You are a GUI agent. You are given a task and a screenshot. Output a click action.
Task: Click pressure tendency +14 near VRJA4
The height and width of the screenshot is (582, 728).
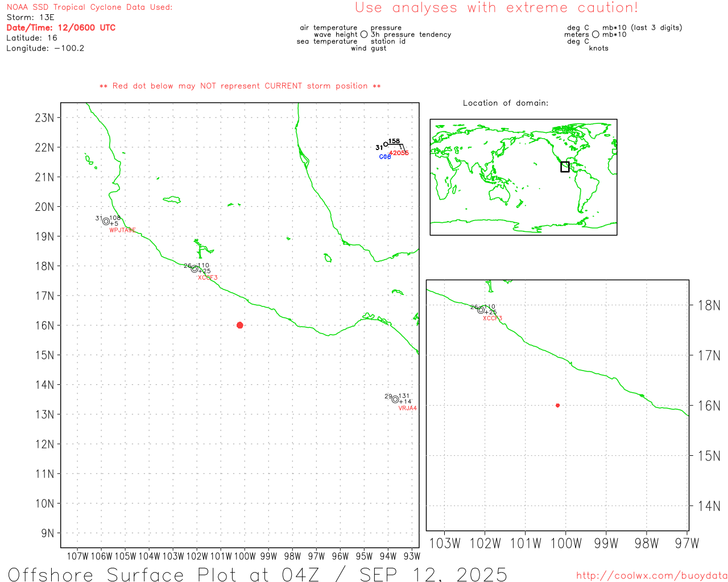pyautogui.click(x=406, y=402)
